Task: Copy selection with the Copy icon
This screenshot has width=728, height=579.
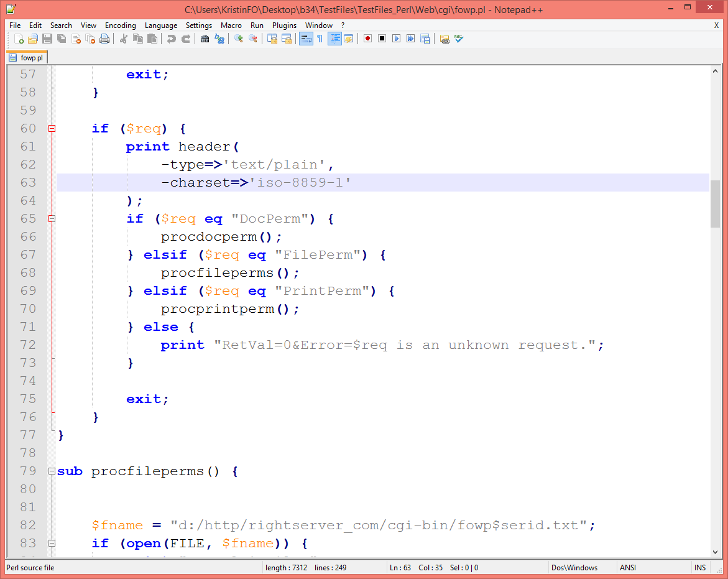Action: point(138,39)
